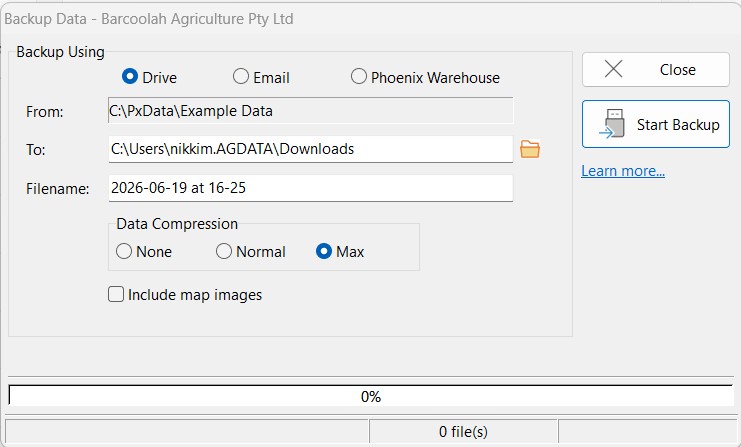Click the Filename: label
Viewport: 741px width, 447px height.
tap(58, 189)
